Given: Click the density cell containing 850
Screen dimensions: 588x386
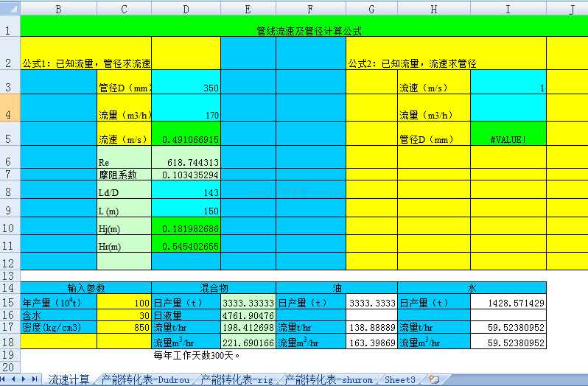Looking at the screenshot, I should click(x=123, y=326).
